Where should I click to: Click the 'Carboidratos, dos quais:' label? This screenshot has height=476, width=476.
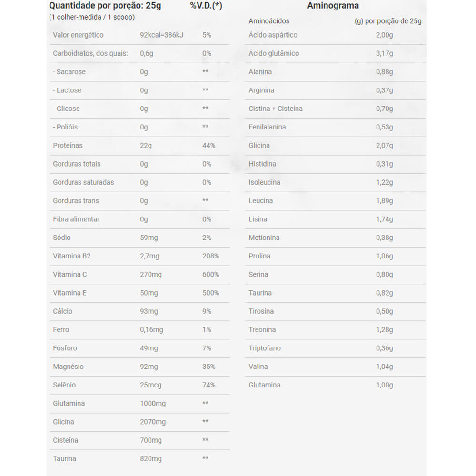pyautogui.click(x=90, y=53)
